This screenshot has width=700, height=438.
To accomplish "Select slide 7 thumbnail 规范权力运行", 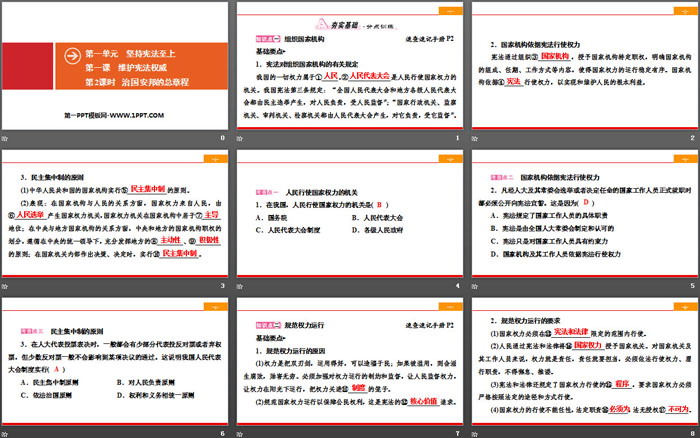I will (x=350, y=361).
